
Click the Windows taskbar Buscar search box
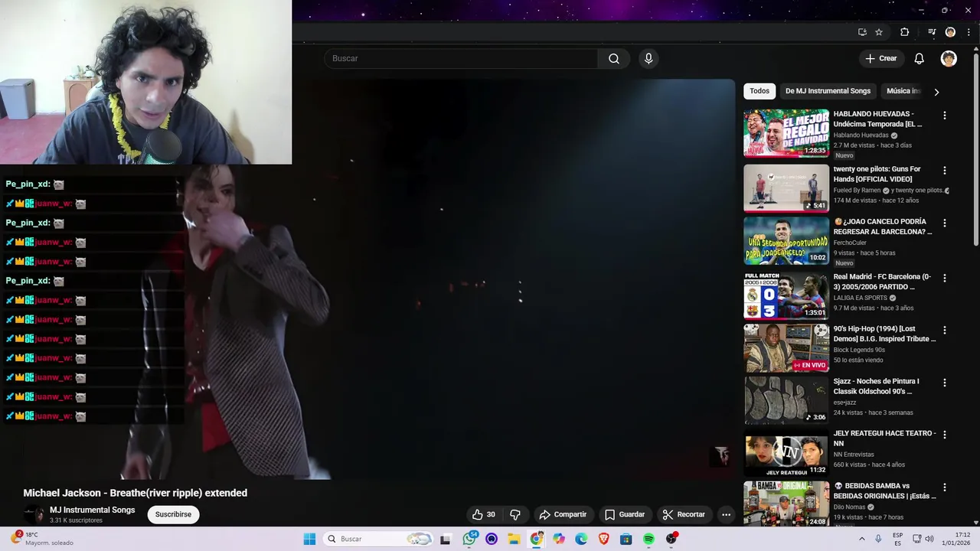coord(378,539)
